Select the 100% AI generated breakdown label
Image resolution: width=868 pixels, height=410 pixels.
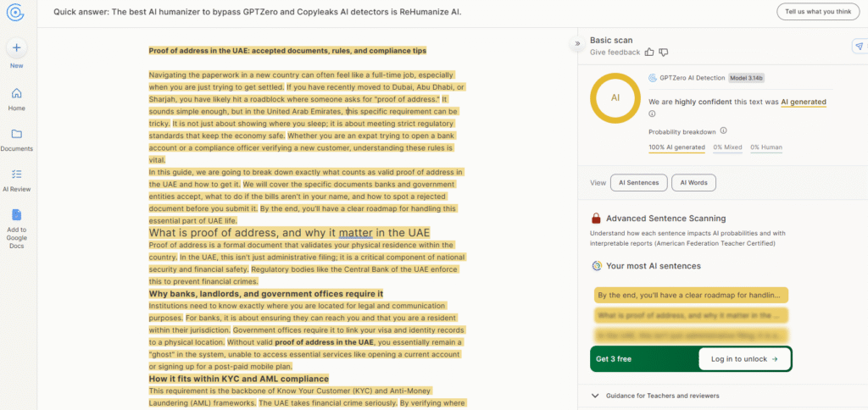click(x=676, y=147)
